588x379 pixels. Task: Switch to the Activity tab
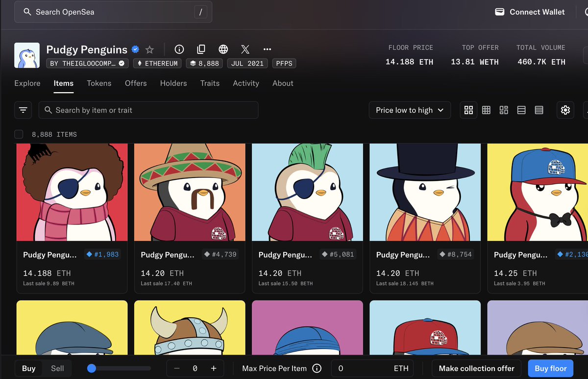coord(246,83)
